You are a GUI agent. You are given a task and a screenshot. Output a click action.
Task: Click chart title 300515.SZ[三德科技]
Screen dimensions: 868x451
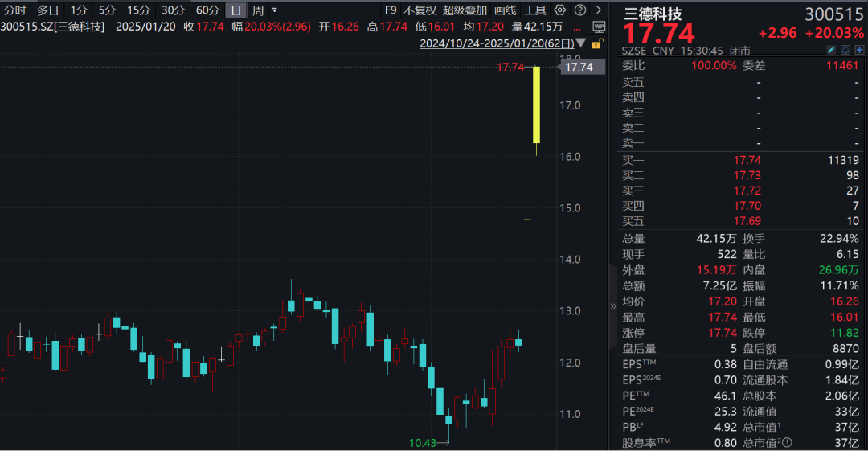pos(52,27)
